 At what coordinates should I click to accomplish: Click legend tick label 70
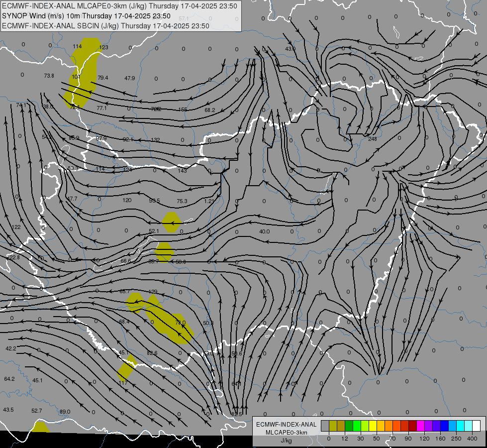392,439
